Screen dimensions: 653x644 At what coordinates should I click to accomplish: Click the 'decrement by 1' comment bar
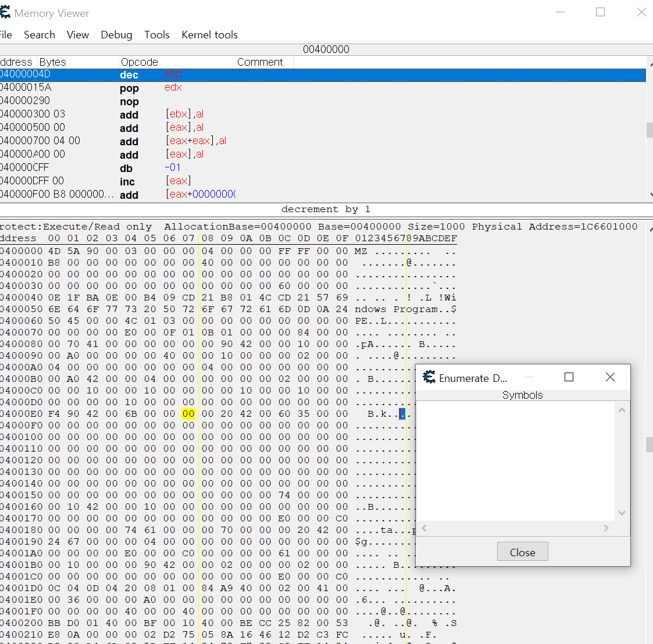(x=326, y=209)
